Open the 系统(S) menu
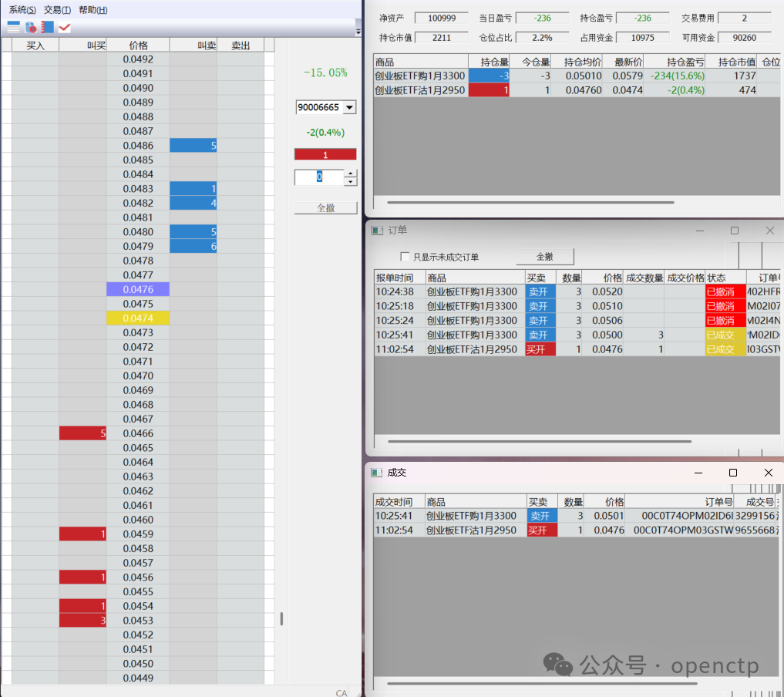Image resolution: width=784 pixels, height=697 pixels. coord(22,10)
